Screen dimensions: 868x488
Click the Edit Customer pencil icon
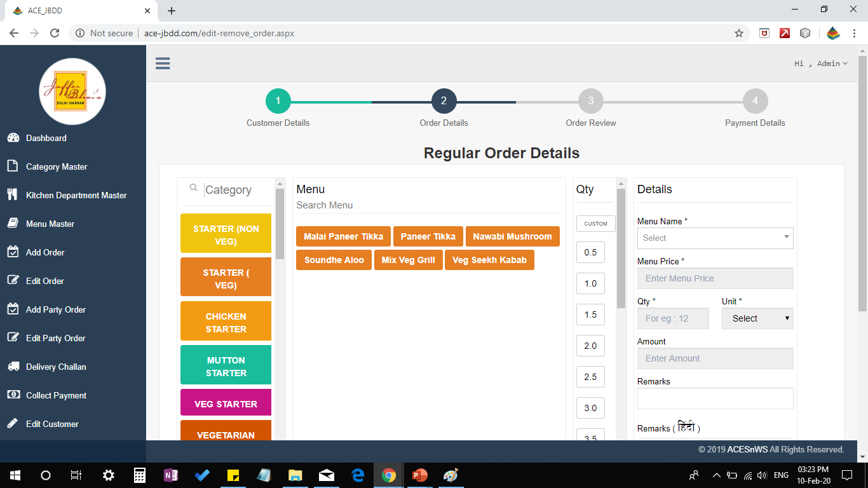tap(12, 423)
